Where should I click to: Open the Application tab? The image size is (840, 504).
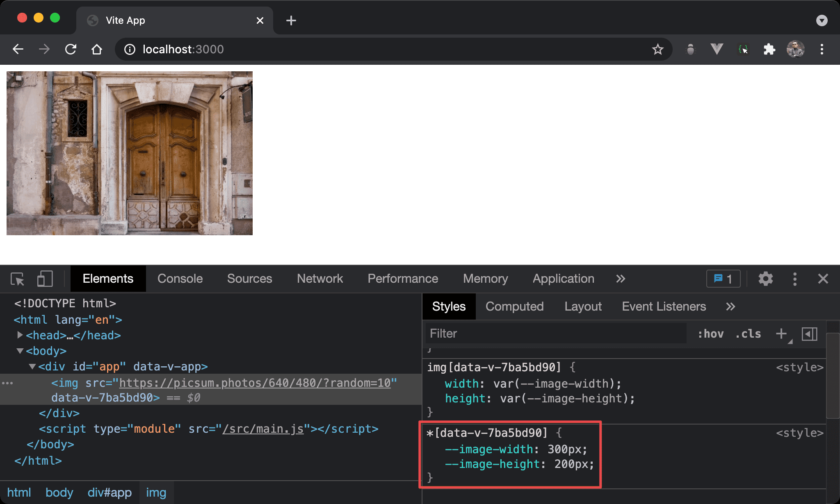coord(563,279)
